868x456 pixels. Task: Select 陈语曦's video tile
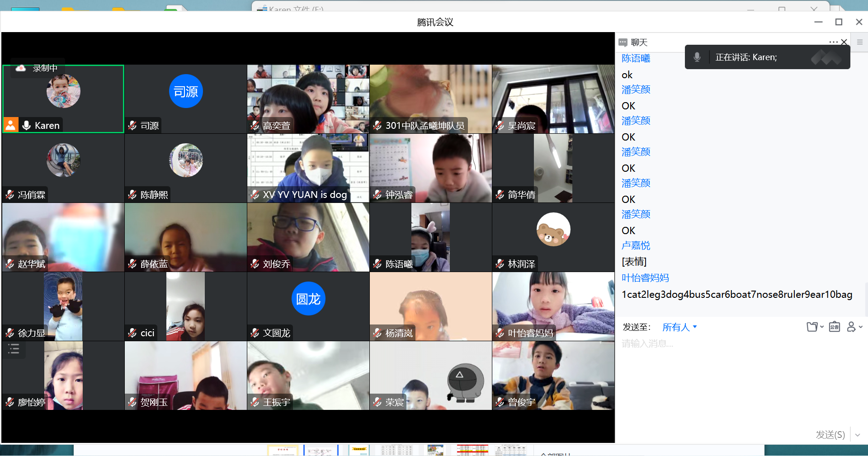click(431, 237)
